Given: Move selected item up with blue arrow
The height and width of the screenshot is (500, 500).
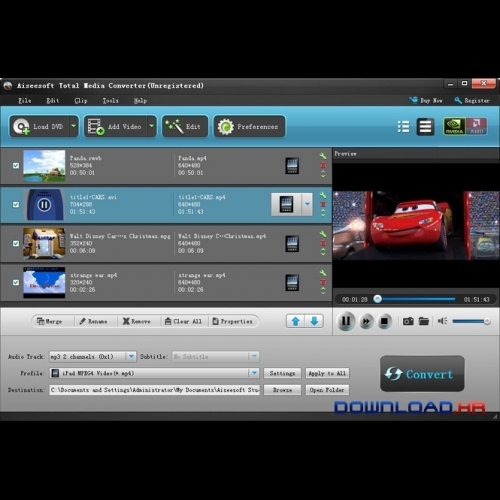Looking at the screenshot, I should [296, 321].
